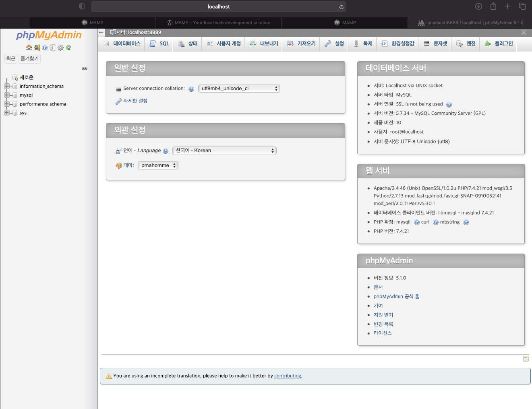The width and height of the screenshot is (532, 409).
Task: Open the 가져오기 import tab
Action: pos(301,43)
